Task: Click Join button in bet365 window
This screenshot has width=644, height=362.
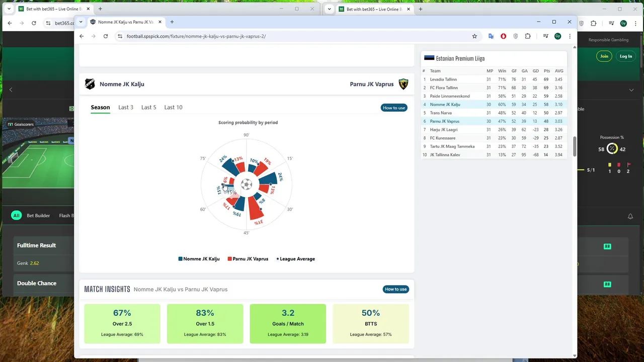Action: tap(604, 56)
